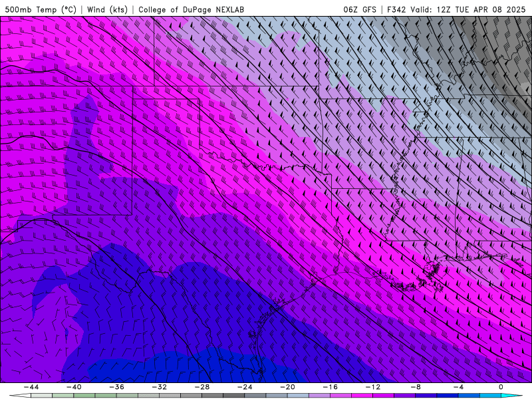Click the -40 color scale label
532x399 pixels.
[74, 387]
